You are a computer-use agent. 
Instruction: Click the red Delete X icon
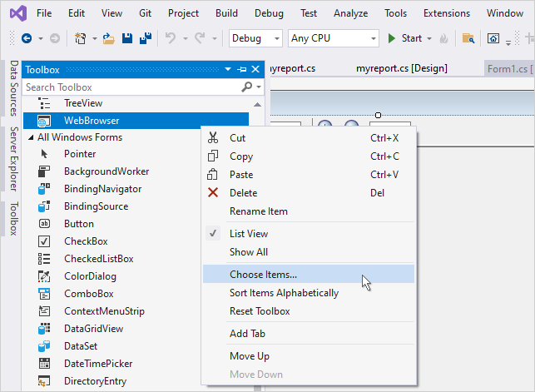[213, 193]
